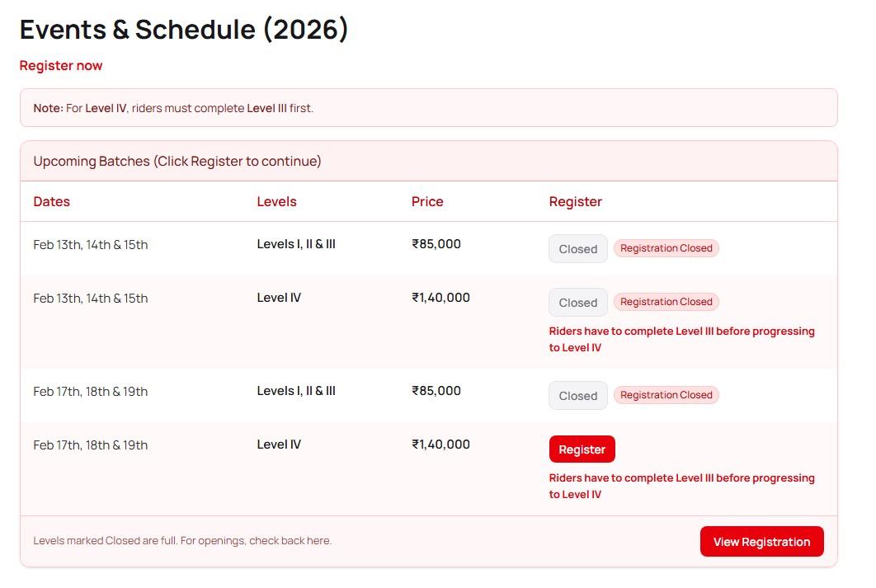Viewport: 876px width, 588px height.
Task: Click the Register column header
Action: (575, 202)
